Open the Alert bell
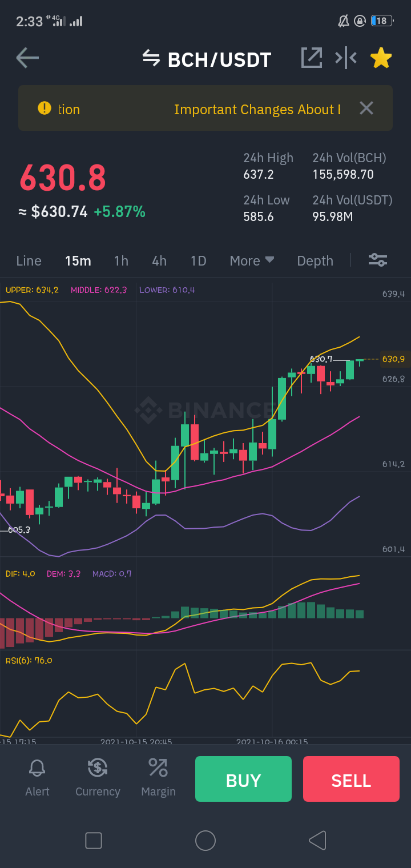 click(x=37, y=778)
